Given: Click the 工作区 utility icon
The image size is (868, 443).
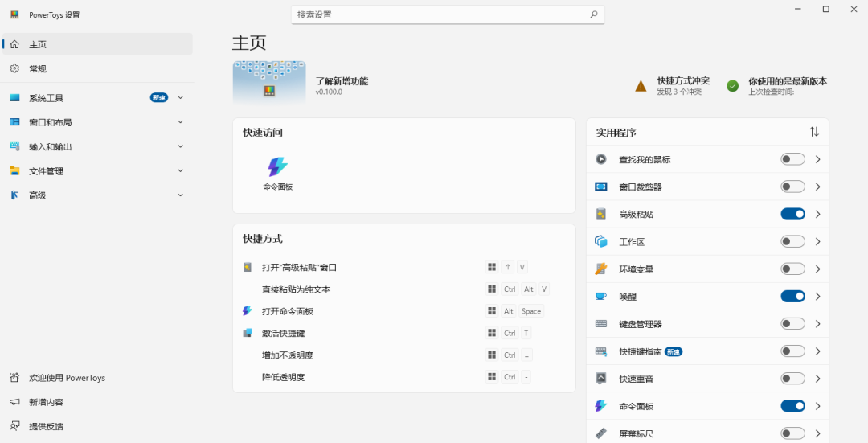Looking at the screenshot, I should tap(600, 241).
